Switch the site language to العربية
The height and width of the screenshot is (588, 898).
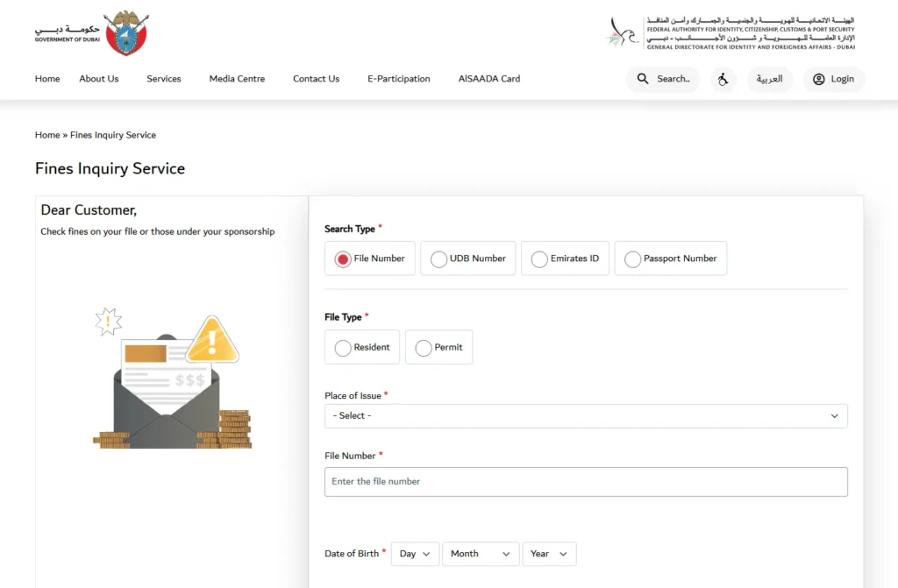coord(769,79)
